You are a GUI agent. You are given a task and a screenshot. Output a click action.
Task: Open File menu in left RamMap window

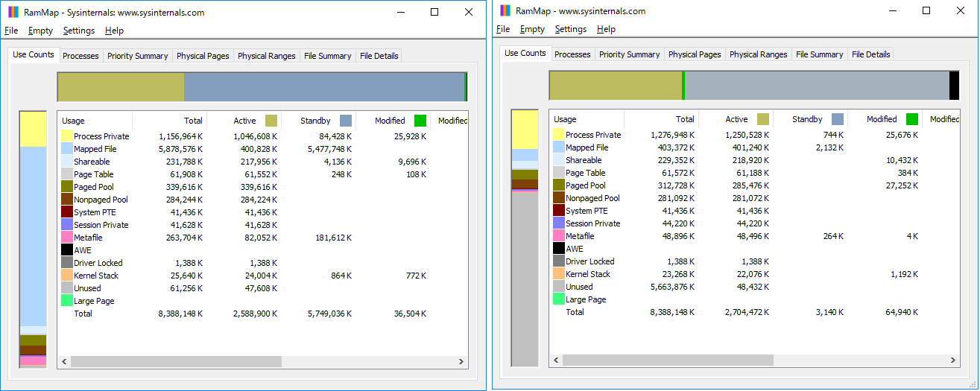tap(11, 31)
